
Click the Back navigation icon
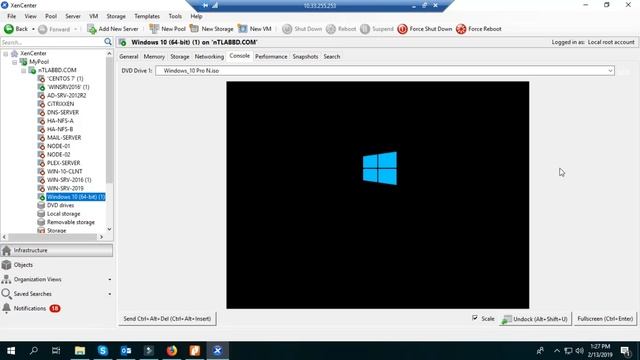(9, 29)
